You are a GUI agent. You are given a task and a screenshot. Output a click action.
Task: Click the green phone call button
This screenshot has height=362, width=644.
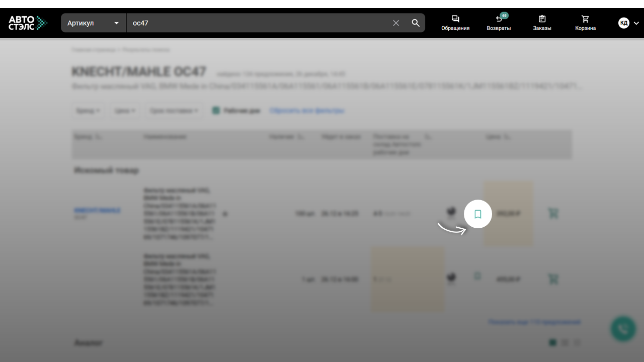click(x=623, y=329)
